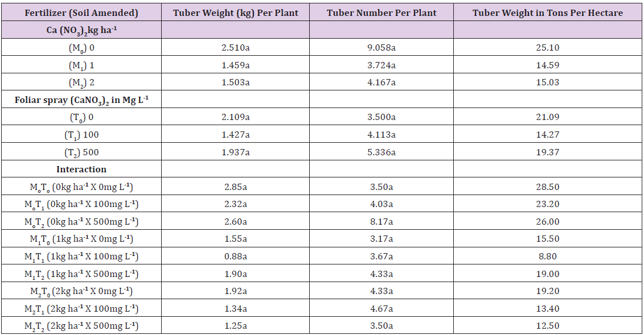Click the value 8.80 in last column
Screen dimensions: 644x335
point(547,257)
